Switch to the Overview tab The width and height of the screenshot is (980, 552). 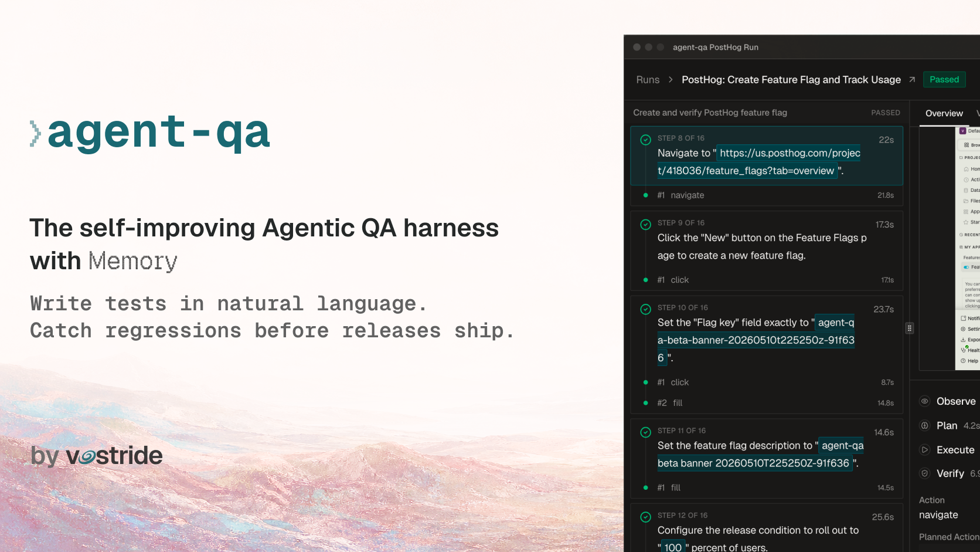click(x=944, y=113)
